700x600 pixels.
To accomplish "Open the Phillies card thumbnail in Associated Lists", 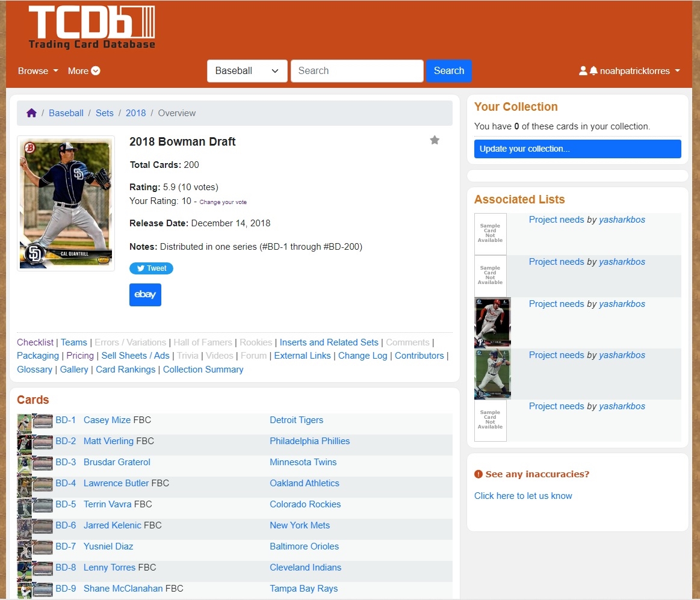I will pos(492,323).
